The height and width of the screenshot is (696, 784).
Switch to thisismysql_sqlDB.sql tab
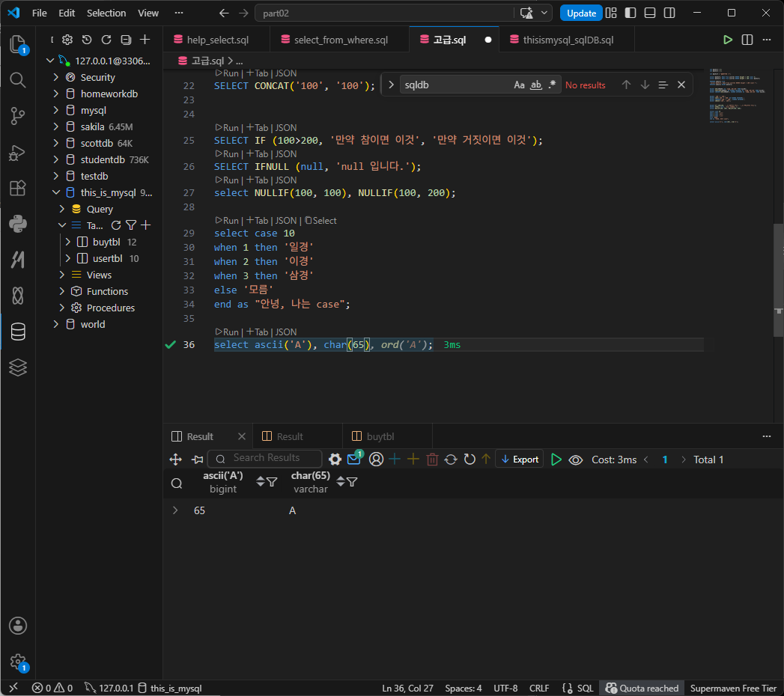pyautogui.click(x=568, y=40)
